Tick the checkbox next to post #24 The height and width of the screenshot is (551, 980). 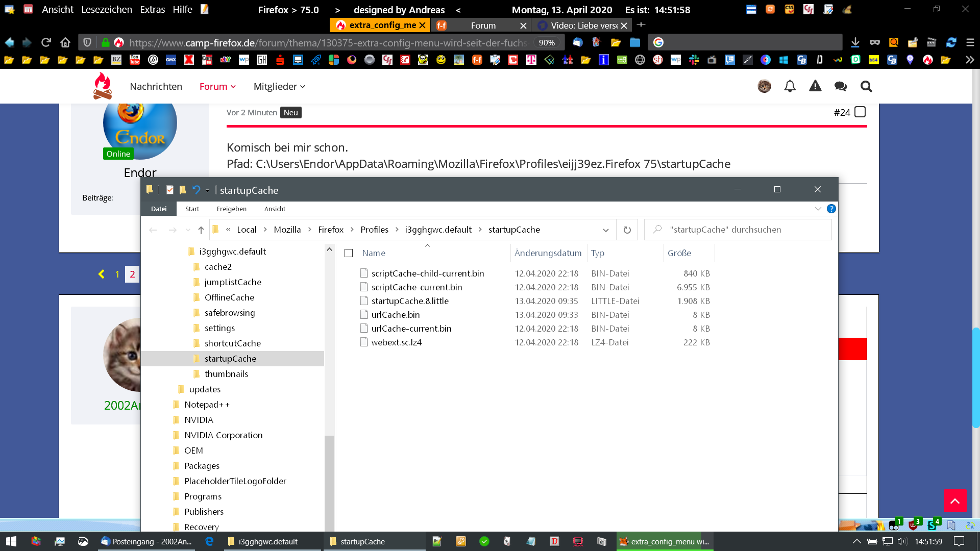(x=860, y=112)
